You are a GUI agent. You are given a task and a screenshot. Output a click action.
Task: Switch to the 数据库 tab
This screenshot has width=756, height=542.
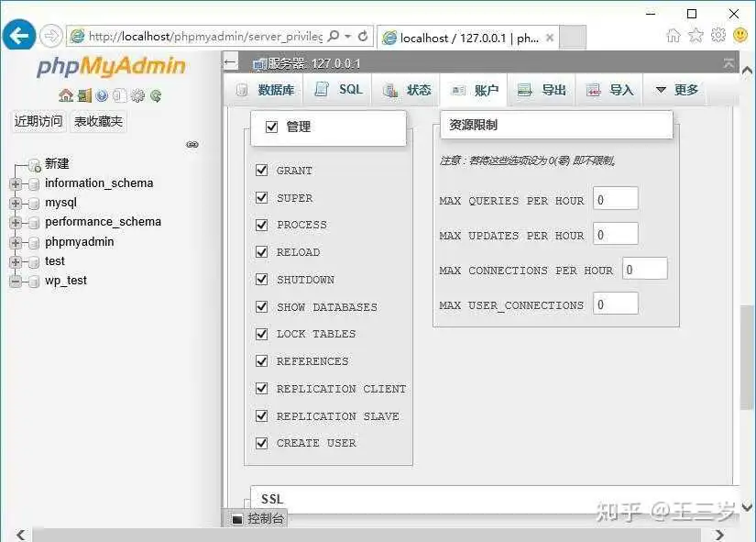[x=266, y=90]
